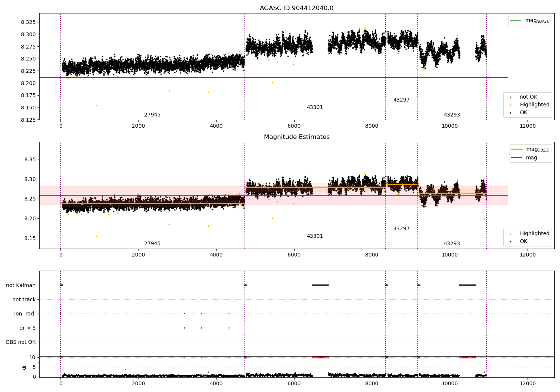This screenshot has height=392, width=560.
Task: Click obsid label 27945 in Magnitude Estimates plot
Action: click(x=152, y=244)
